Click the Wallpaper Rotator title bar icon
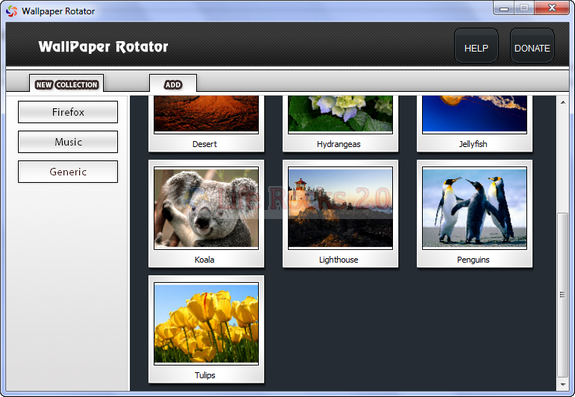 click(x=12, y=11)
